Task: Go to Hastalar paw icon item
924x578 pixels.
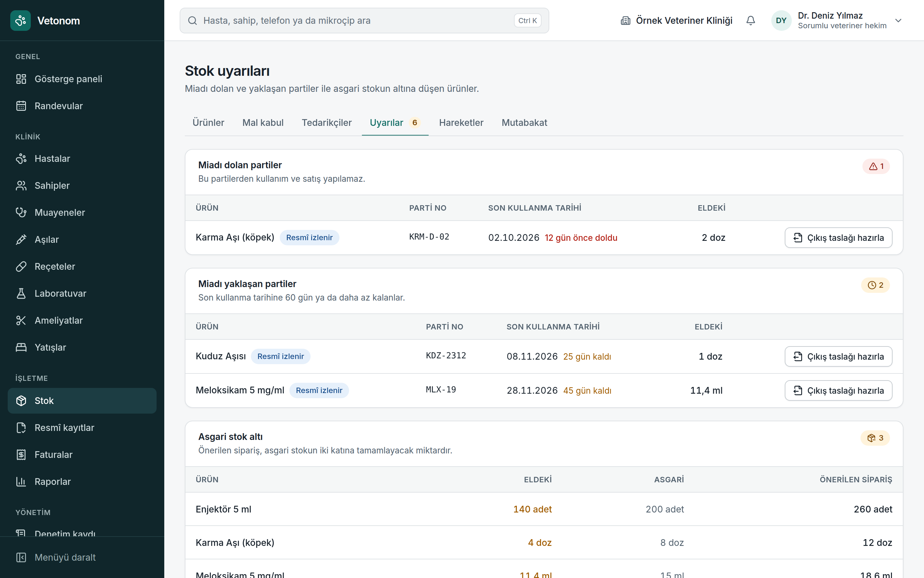Action: [82, 159]
